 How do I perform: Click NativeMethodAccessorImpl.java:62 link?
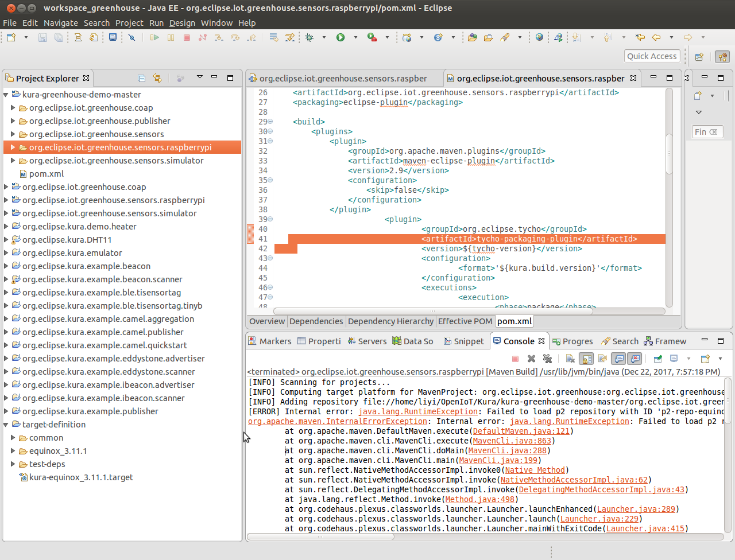(x=574, y=480)
